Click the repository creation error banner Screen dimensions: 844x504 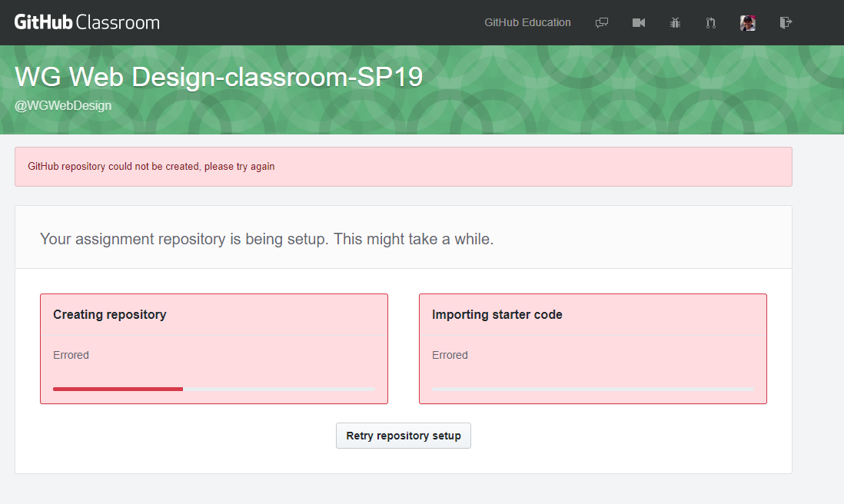click(x=403, y=166)
